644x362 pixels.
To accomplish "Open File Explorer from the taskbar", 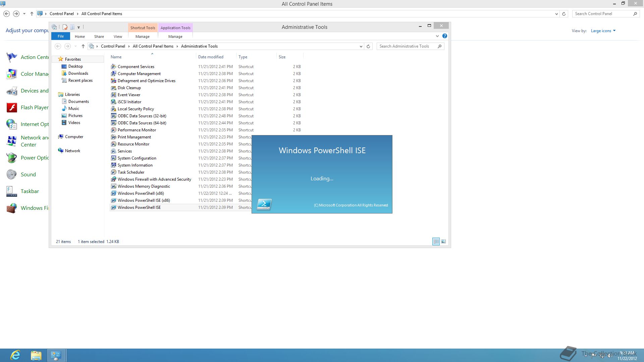I will [36, 355].
